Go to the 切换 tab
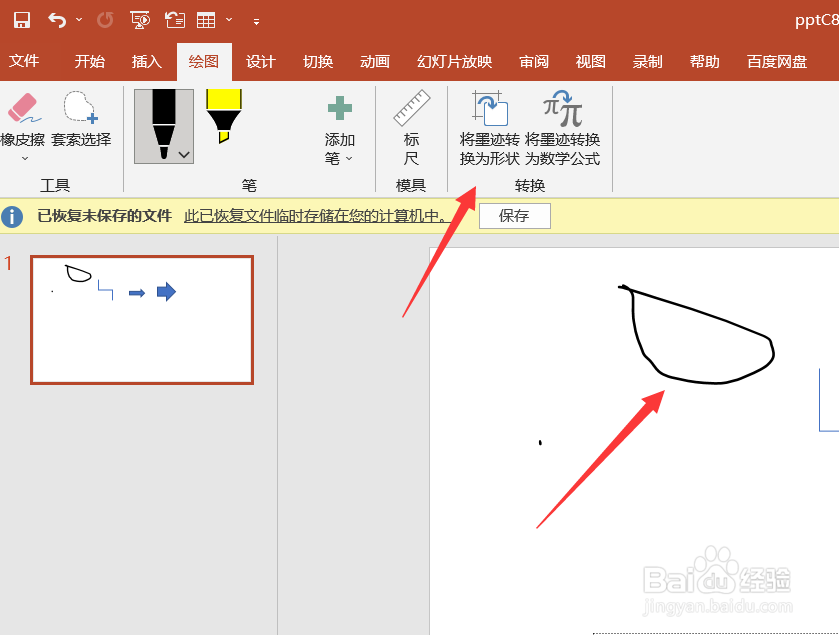Viewport: 839px width, 635px height. 318,62
